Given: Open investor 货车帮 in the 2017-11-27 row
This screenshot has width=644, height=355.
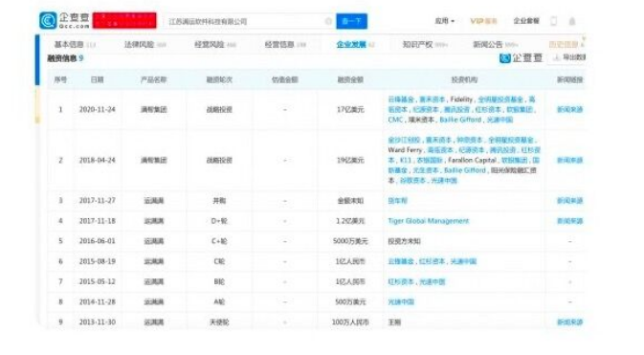Looking at the screenshot, I should 397,201.
